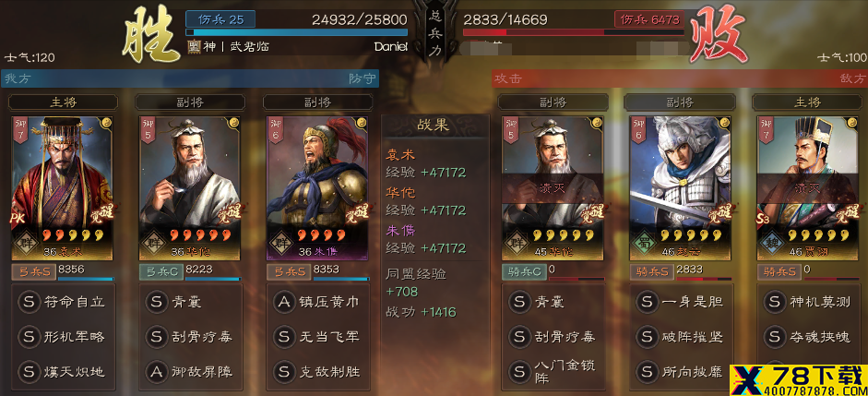Click the S-rank icon beside 一身是胆
Screen dimensions: 868x396
point(647,303)
